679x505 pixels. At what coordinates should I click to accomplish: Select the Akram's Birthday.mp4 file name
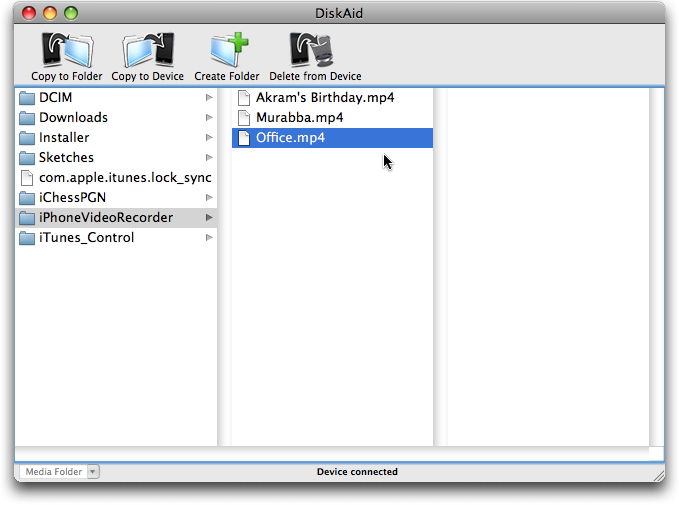point(325,97)
